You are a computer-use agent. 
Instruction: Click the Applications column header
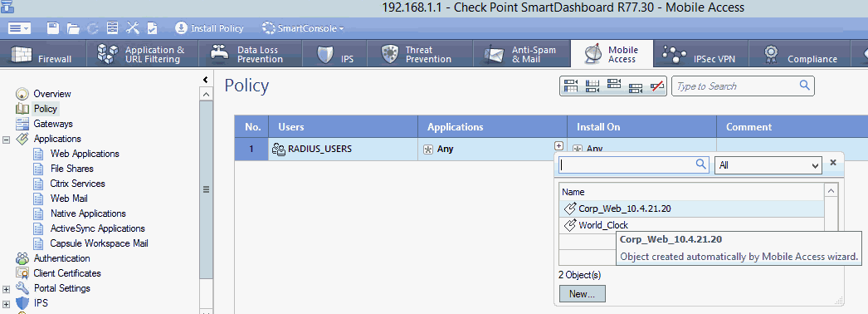pos(492,127)
